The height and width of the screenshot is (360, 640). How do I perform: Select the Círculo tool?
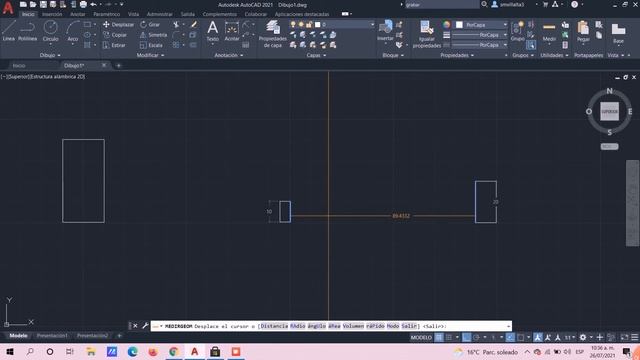pyautogui.click(x=51, y=31)
